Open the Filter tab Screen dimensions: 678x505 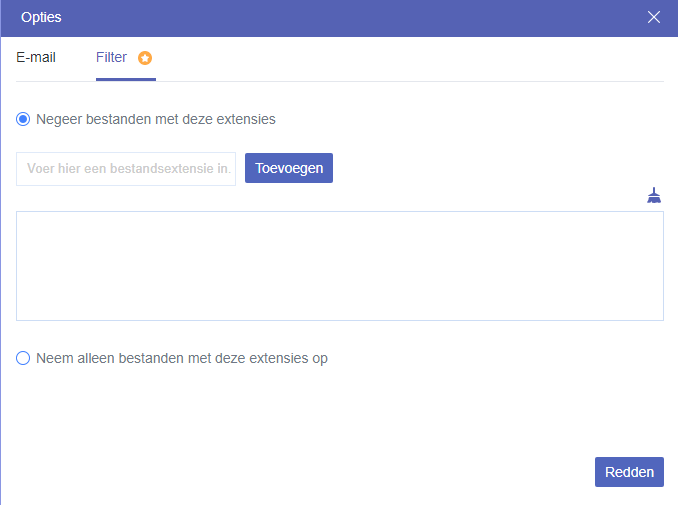[x=112, y=58]
